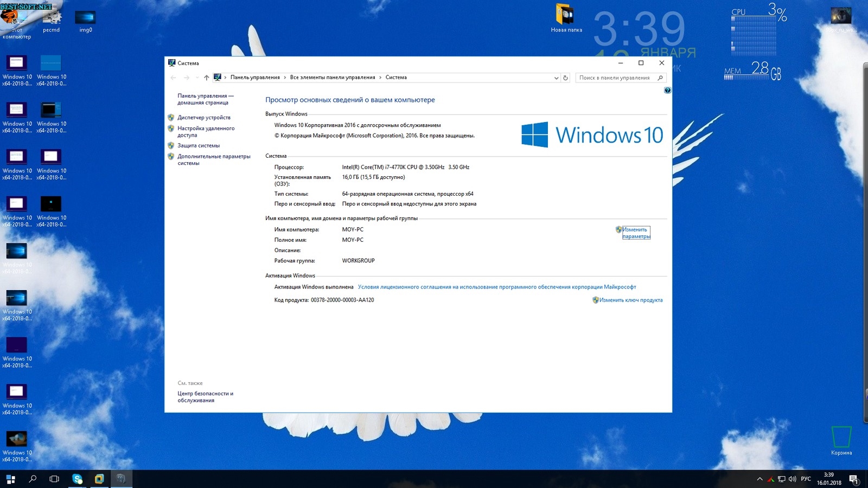This screenshot has width=868, height=488.
Task: Switch the РУС input language indicator
Action: 806,479
